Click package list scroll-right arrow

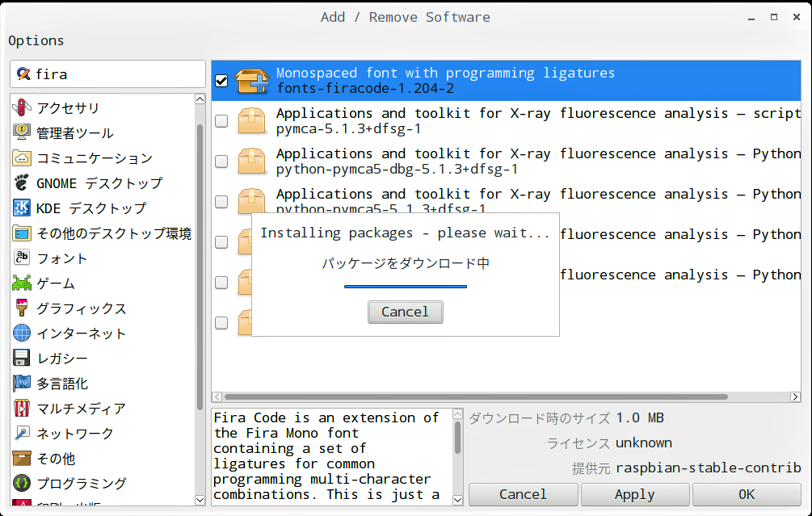pyautogui.click(x=795, y=397)
